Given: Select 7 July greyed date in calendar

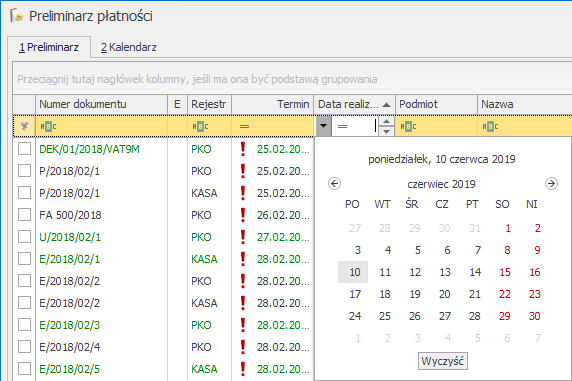Looking at the screenshot, I should [538, 338].
